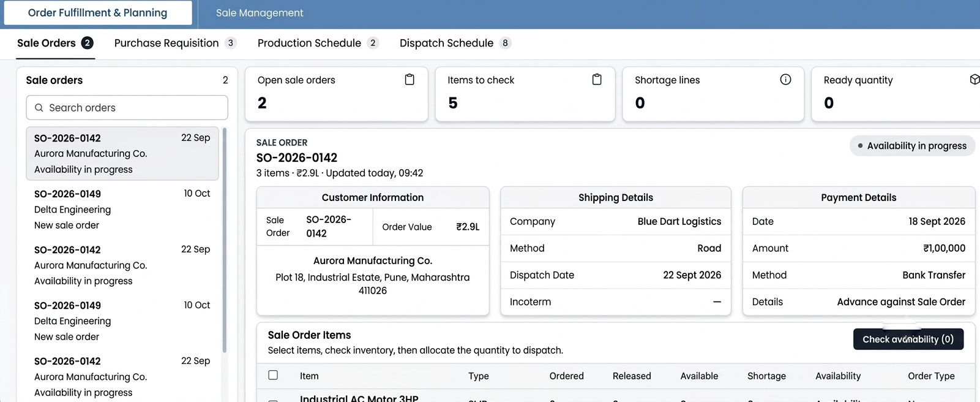Click the Order Type column header

coord(931,376)
